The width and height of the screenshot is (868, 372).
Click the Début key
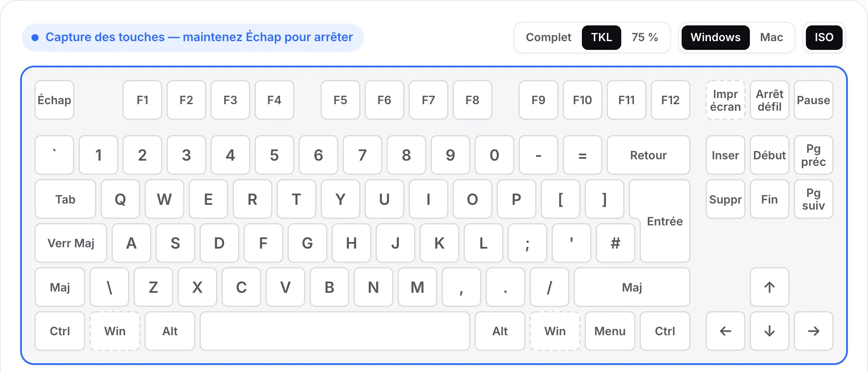(769, 155)
